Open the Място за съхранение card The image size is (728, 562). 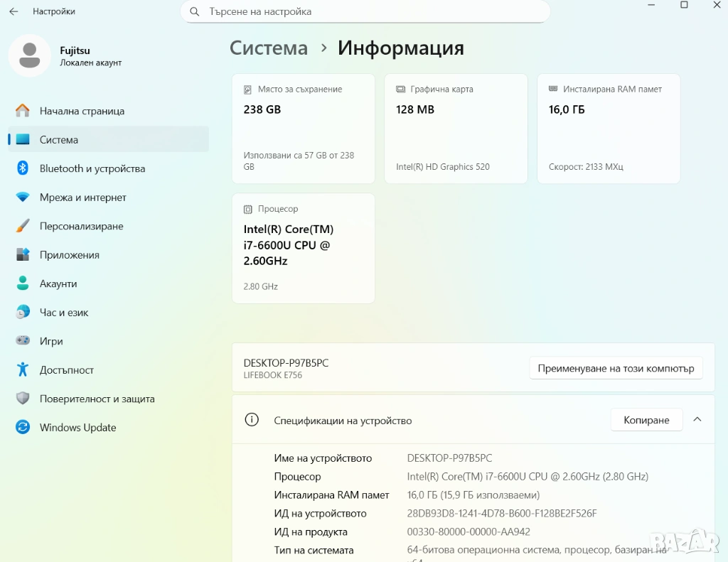tap(303, 129)
